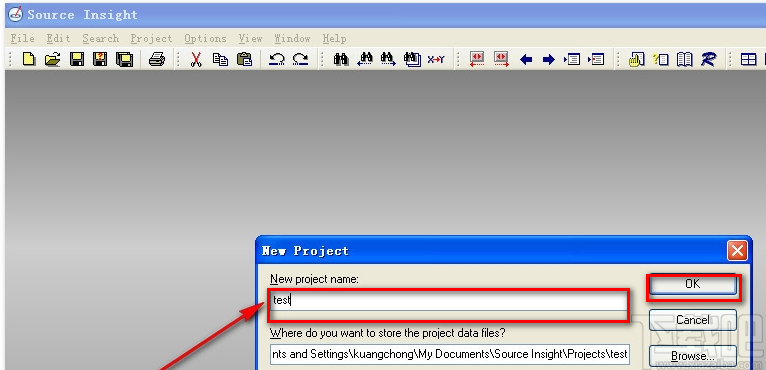The height and width of the screenshot is (370, 766).
Task: Click the Save As floppy icon with question mark
Action: coord(100,60)
